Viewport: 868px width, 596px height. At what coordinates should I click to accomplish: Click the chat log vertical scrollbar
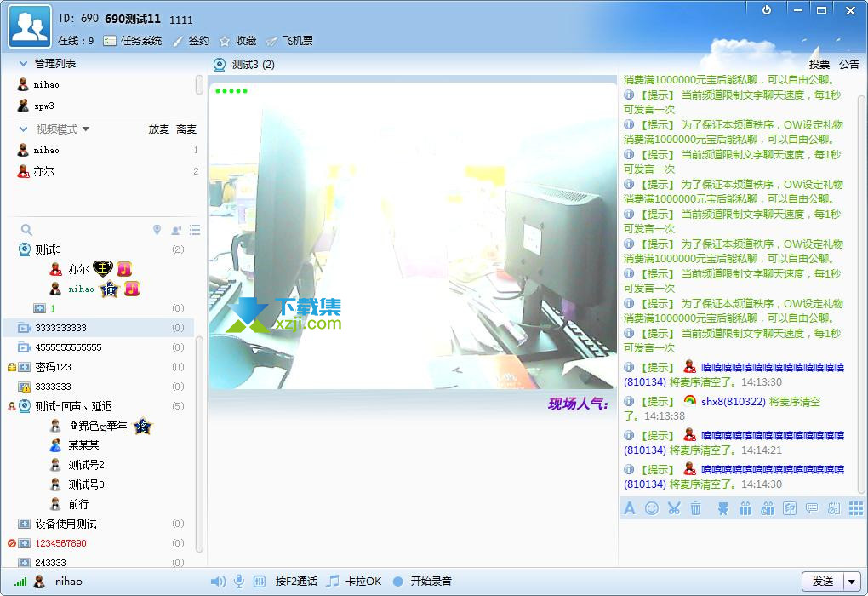(861, 294)
